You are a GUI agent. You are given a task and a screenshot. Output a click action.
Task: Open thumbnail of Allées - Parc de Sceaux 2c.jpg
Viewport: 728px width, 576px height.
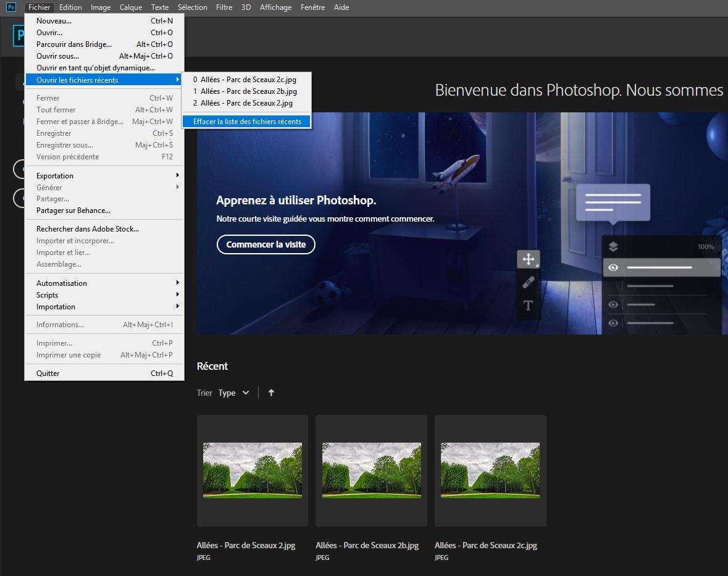[x=490, y=470]
